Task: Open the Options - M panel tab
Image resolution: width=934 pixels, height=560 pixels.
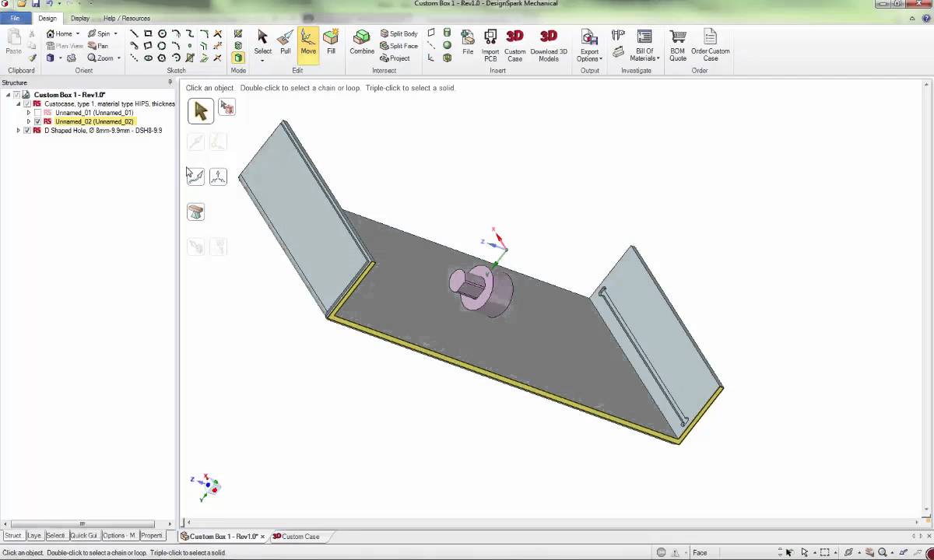Action: (x=119, y=536)
